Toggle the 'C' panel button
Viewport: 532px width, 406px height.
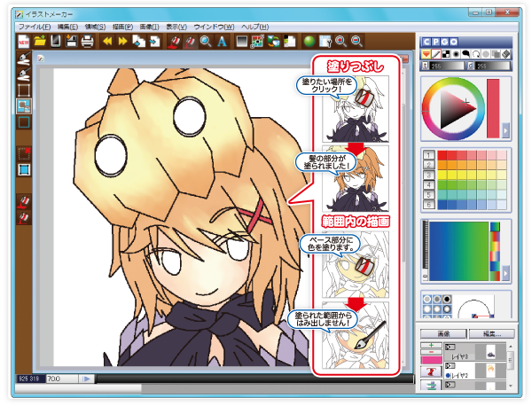pos(426,42)
